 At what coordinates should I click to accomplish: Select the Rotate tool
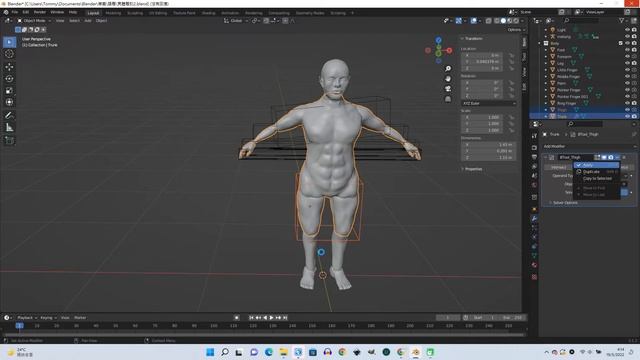(x=9, y=78)
